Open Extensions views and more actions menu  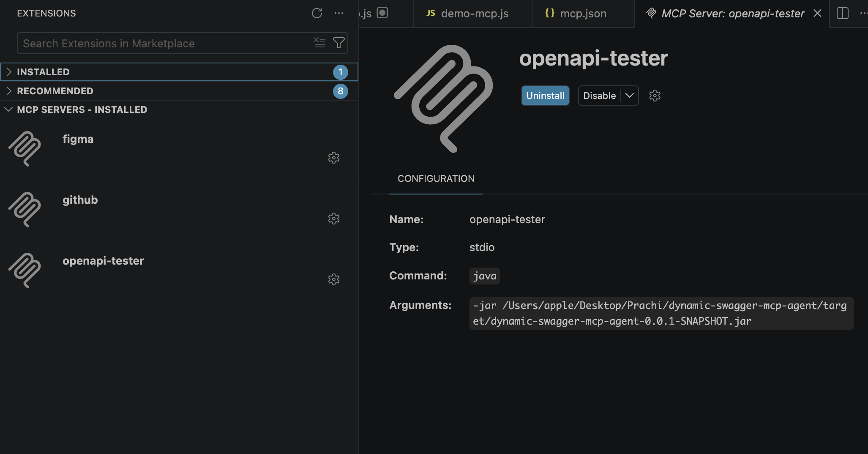coord(339,13)
